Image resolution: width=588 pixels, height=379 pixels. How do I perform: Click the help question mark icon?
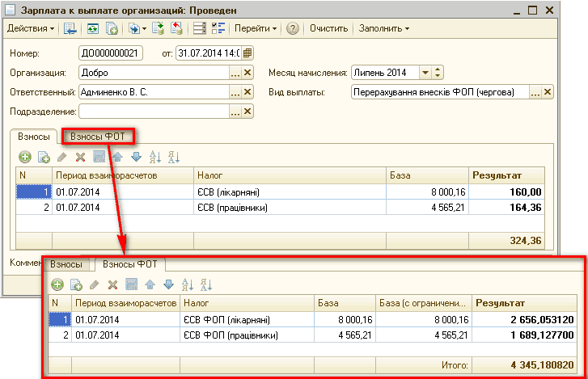pyautogui.click(x=293, y=28)
